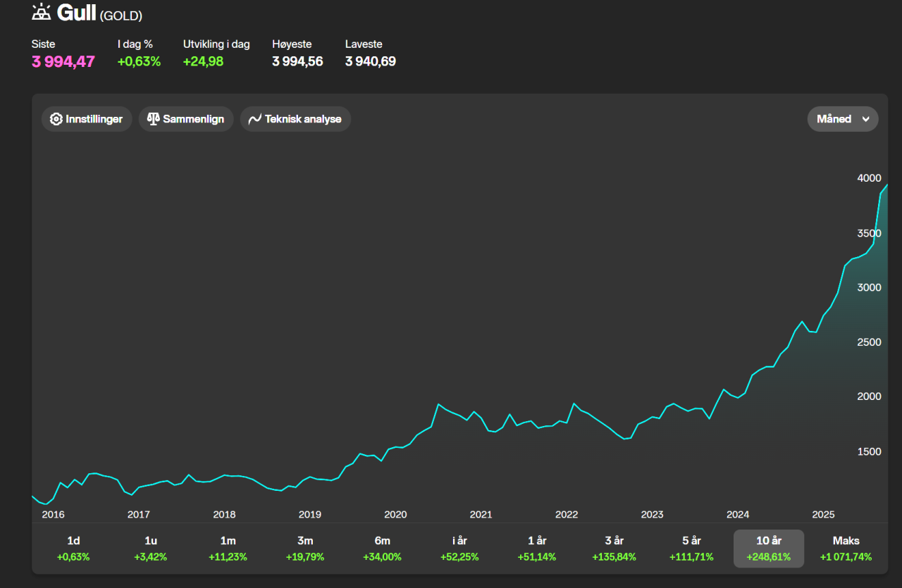Switch chart to 1 år range

click(x=537, y=549)
